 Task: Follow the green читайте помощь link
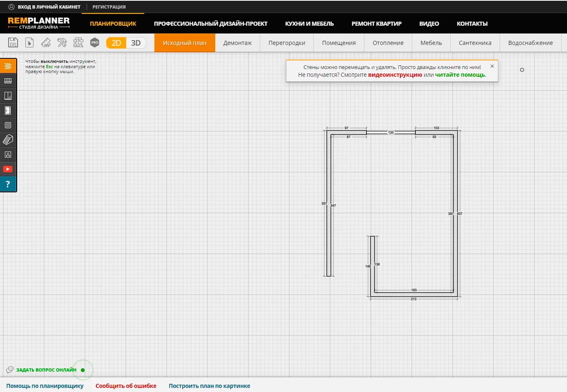point(460,75)
